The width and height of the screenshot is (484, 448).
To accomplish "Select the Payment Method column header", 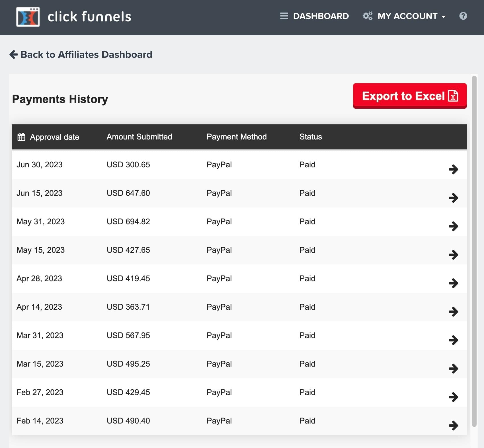I will (x=237, y=137).
